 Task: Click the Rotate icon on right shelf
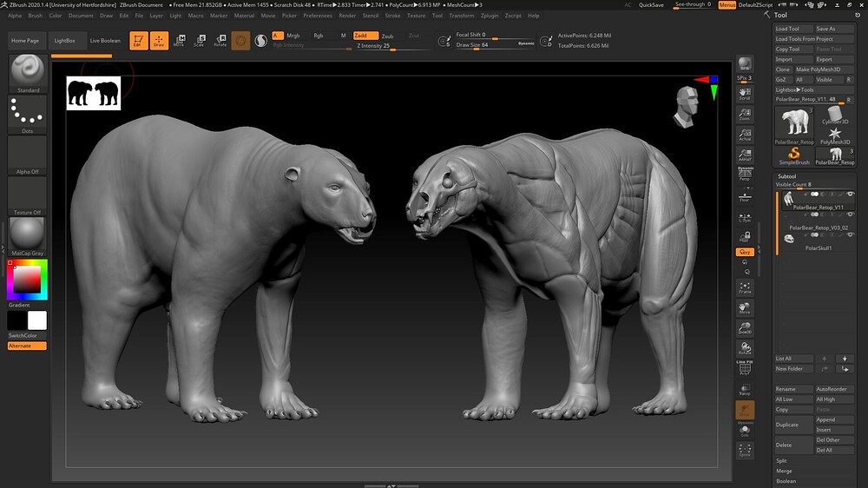745,348
